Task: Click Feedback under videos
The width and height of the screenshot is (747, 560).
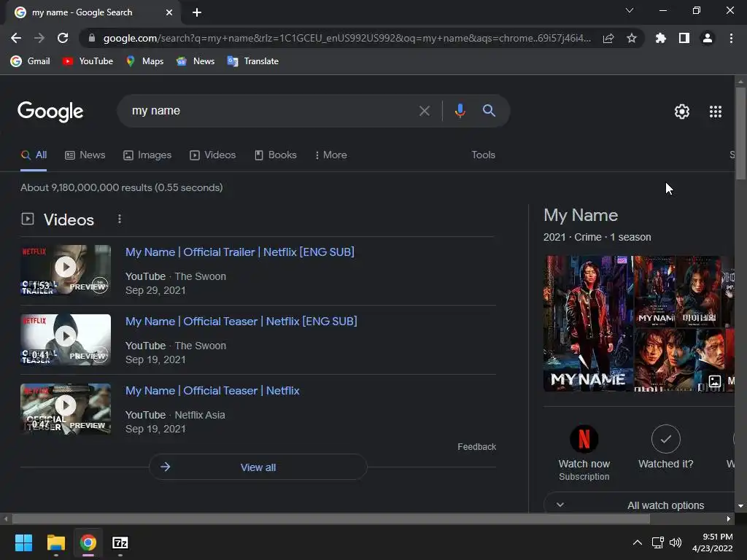Action: tap(477, 447)
